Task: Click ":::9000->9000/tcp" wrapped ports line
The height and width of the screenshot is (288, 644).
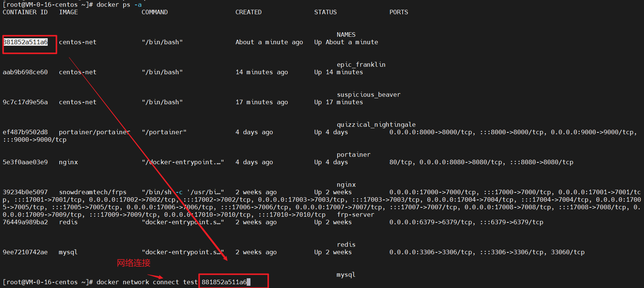Action: pos(35,139)
